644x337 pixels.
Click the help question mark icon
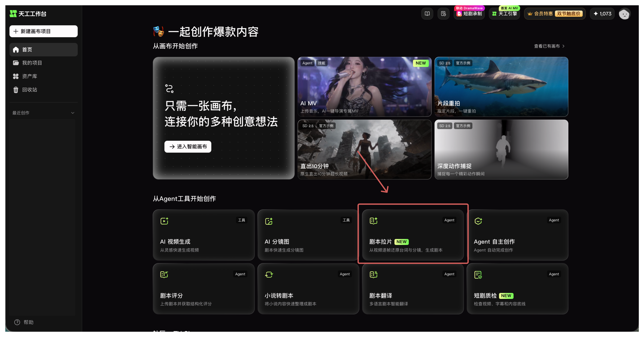(17, 322)
